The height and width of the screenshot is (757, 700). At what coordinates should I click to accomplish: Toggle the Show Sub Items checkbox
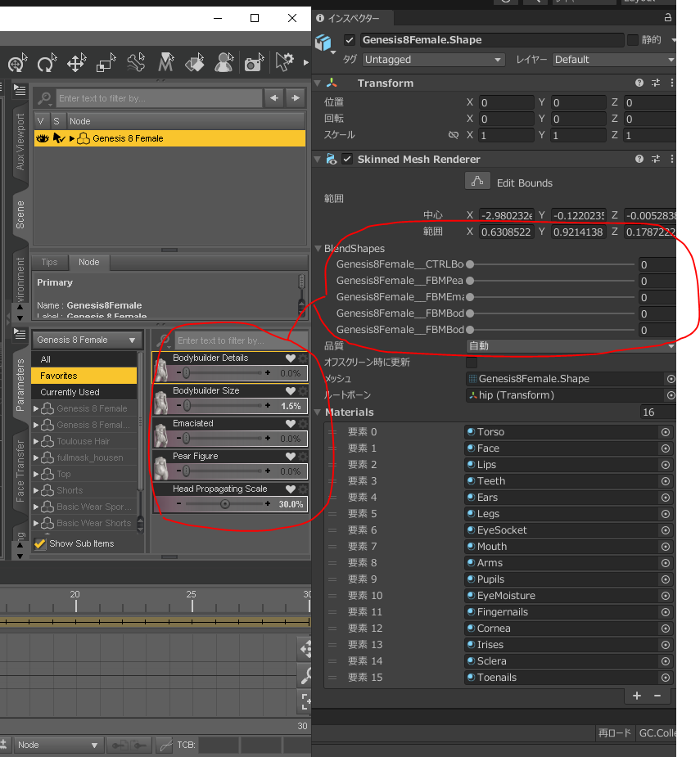[40, 543]
